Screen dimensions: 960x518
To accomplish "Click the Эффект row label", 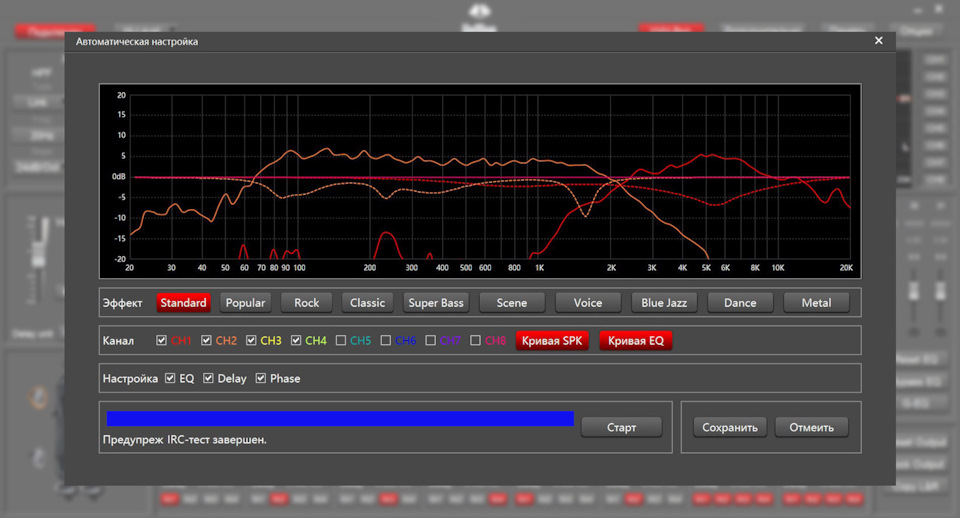I will (x=122, y=303).
